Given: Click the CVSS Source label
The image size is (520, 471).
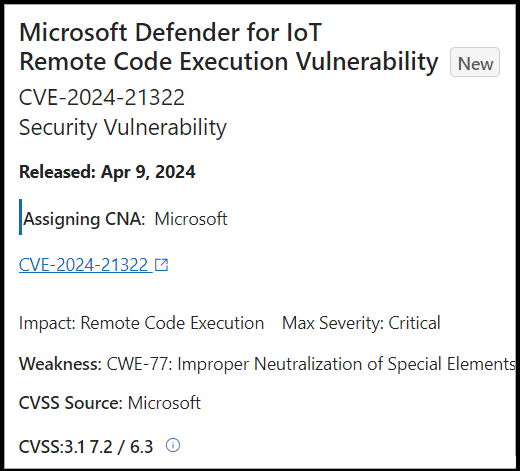Looking at the screenshot, I should coord(71,403).
